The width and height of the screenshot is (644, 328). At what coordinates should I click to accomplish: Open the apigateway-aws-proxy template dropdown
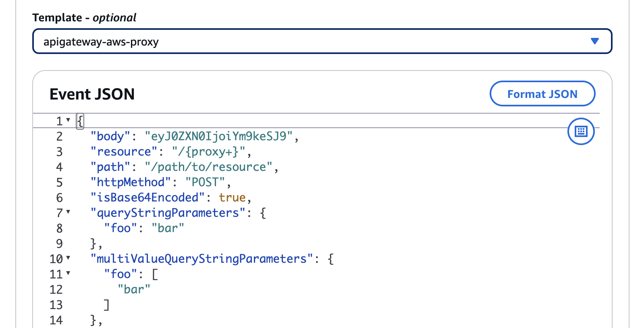click(322, 41)
